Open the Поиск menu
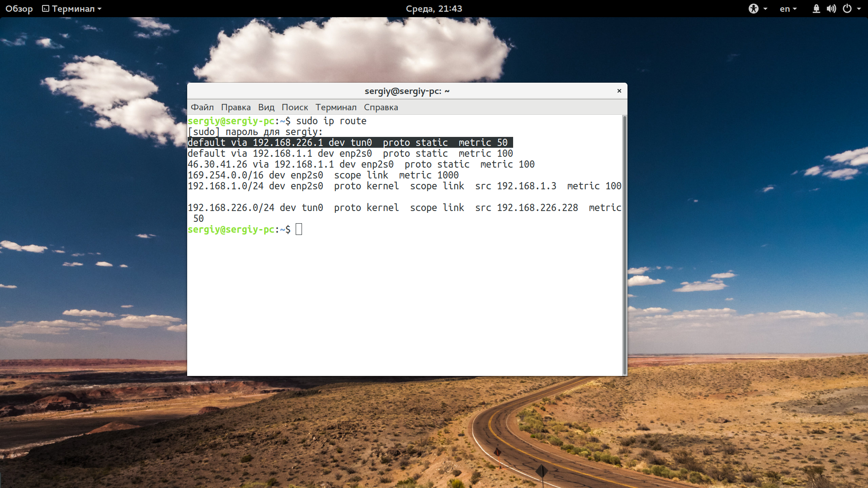Image resolution: width=868 pixels, height=488 pixels. point(295,107)
